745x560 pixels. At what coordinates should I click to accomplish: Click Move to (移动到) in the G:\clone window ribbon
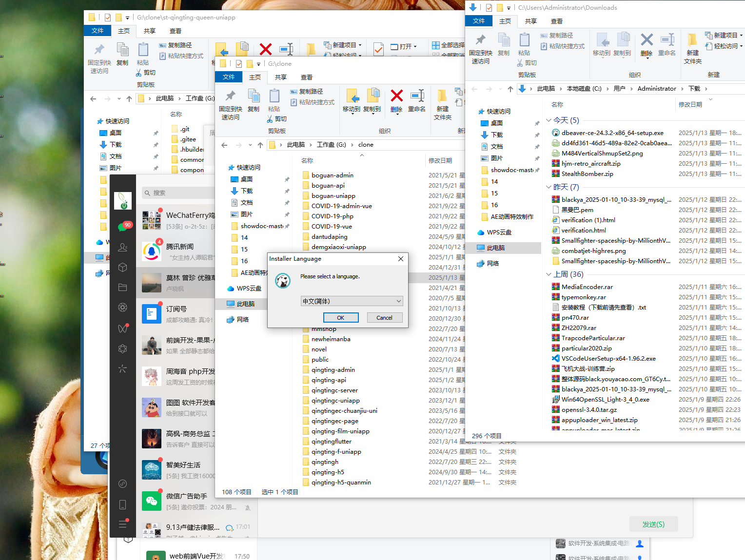352,101
